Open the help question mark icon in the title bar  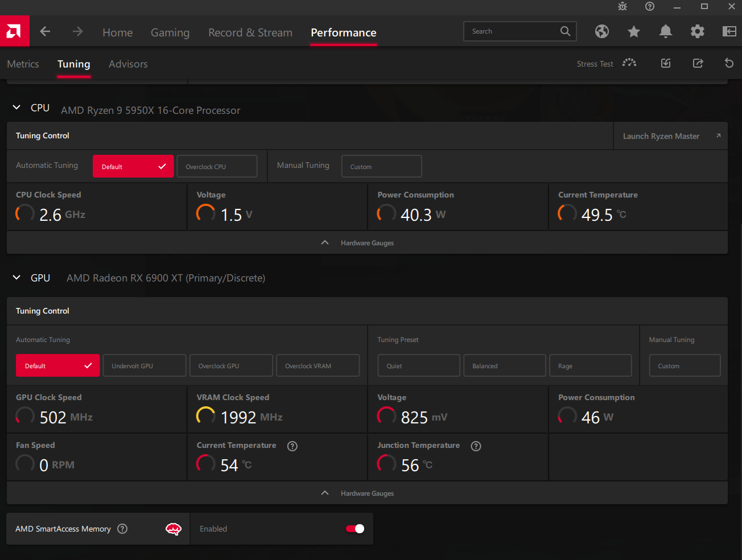tap(650, 6)
